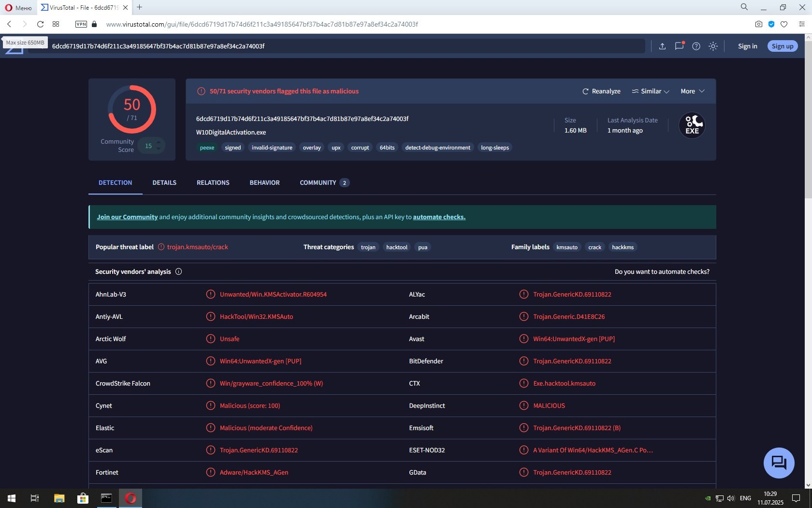Click 'Do you want to automate checks?'
This screenshot has width=812, height=508.
click(x=662, y=272)
